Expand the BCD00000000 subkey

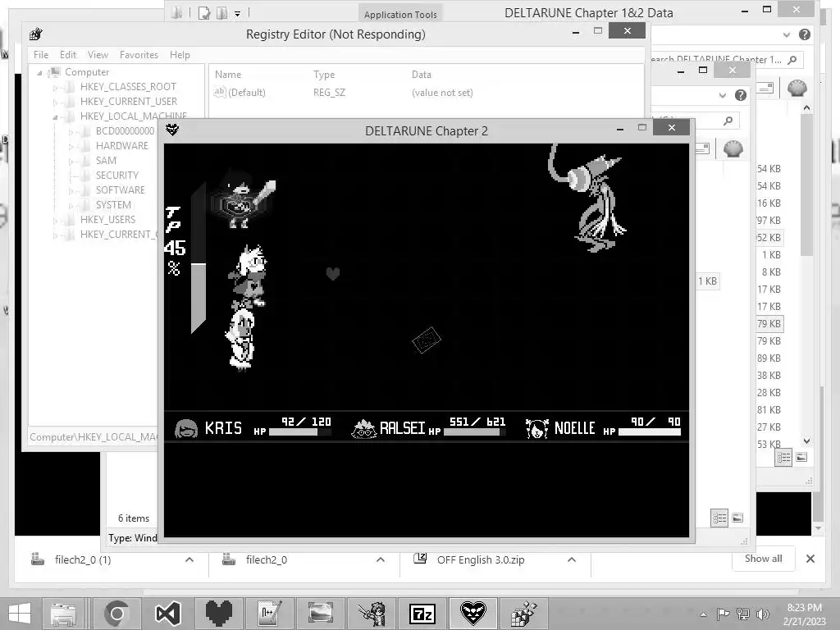point(71,131)
